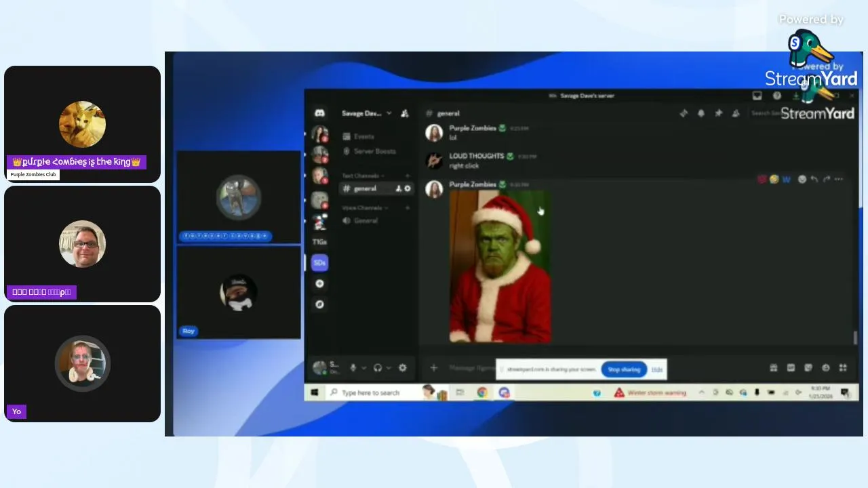Mute microphone in Discord user panel
868x488 pixels.
[353, 367]
